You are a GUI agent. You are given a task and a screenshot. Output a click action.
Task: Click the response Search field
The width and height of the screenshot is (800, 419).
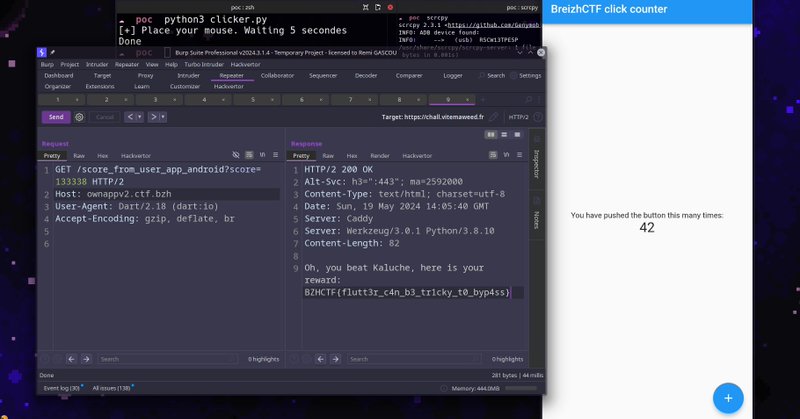(x=413, y=359)
